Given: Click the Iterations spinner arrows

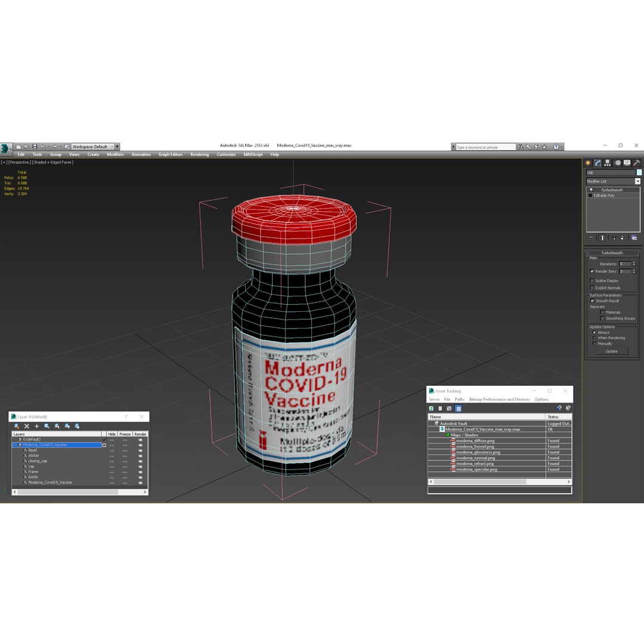Looking at the screenshot, I should pos(634,264).
